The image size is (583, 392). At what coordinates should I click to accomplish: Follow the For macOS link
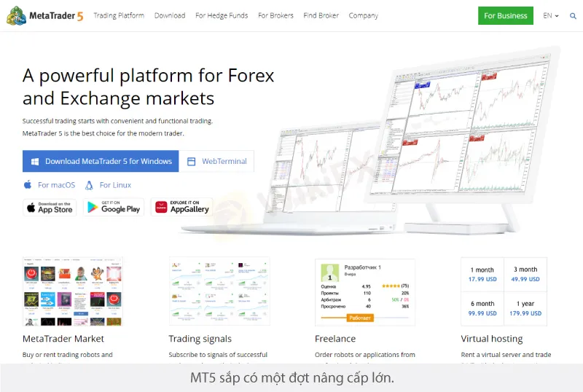tap(57, 185)
